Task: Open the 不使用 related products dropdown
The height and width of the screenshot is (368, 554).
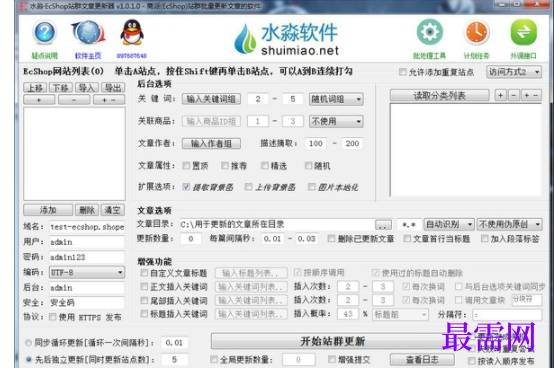Action: coord(336,121)
